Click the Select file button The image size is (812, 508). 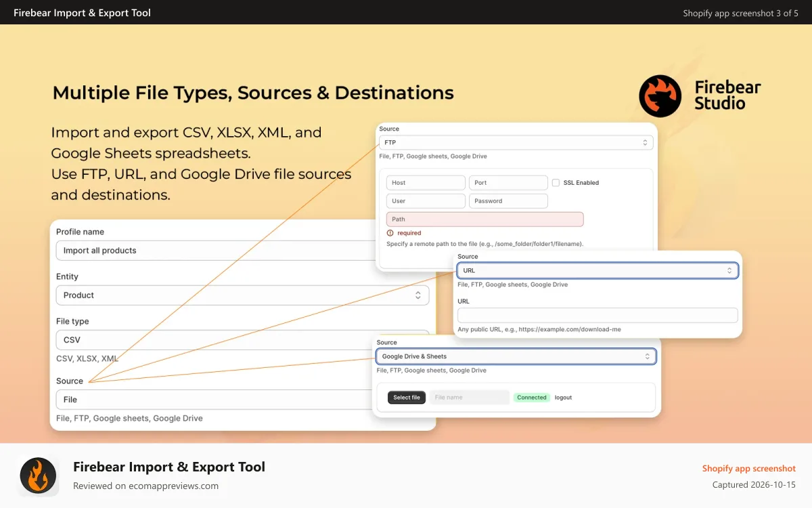407,398
